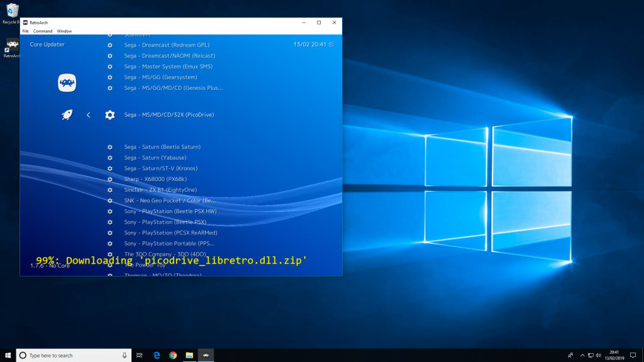
Task: Open the Windows Start menu
Action: (8, 356)
